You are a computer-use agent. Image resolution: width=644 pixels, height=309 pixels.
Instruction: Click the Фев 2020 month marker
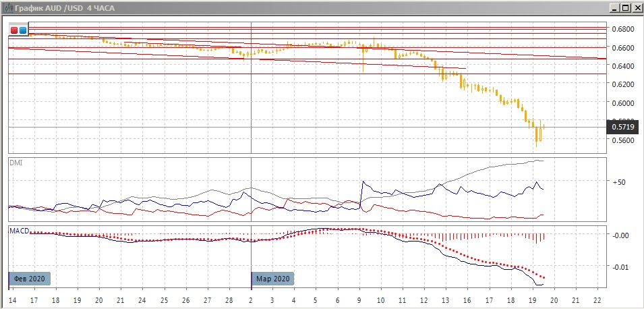click(x=28, y=279)
